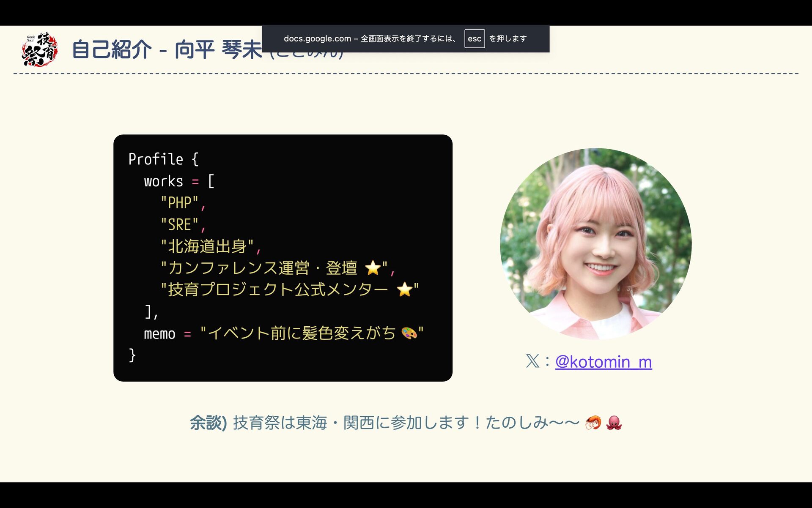Image resolution: width=812 pixels, height=508 pixels.
Task: Click the octopus emoji in footer text
Action: (614, 422)
